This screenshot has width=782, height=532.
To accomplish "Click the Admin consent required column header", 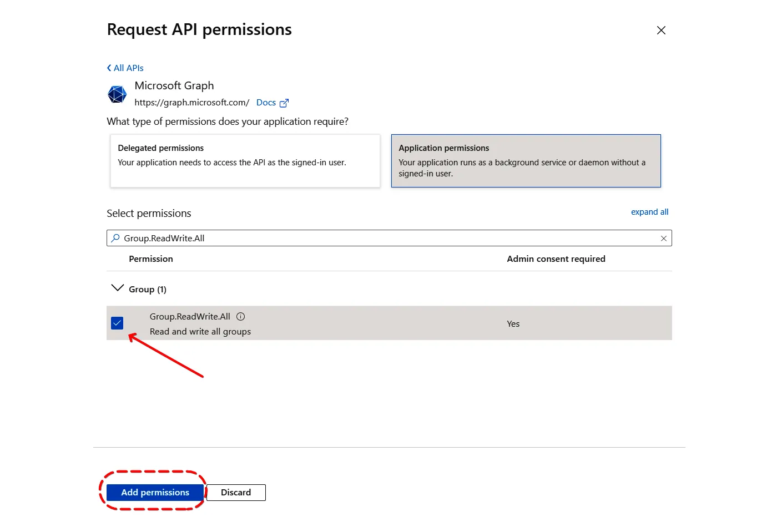I will (x=556, y=259).
